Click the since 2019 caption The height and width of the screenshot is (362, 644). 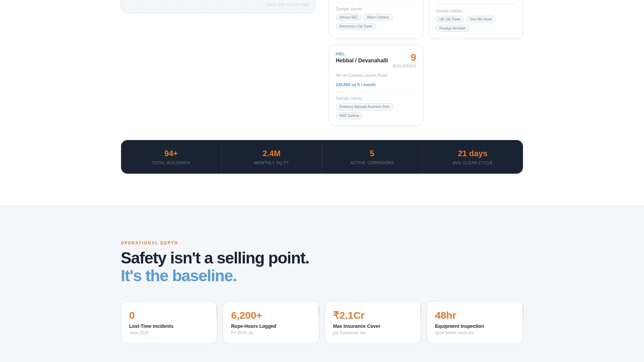point(139,333)
